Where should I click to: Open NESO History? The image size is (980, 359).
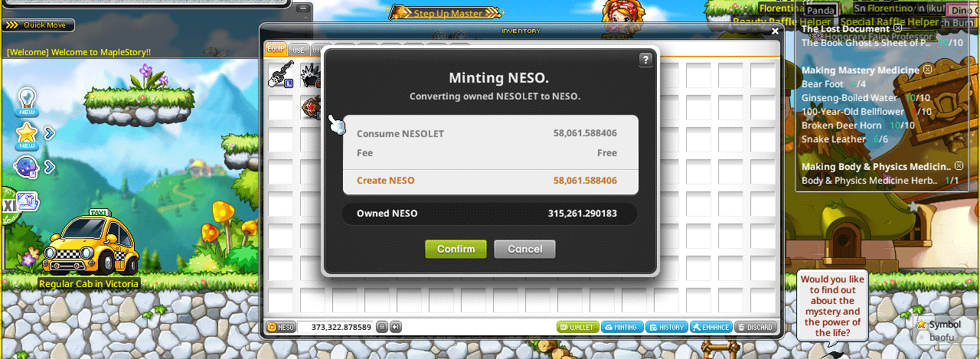coord(666,327)
